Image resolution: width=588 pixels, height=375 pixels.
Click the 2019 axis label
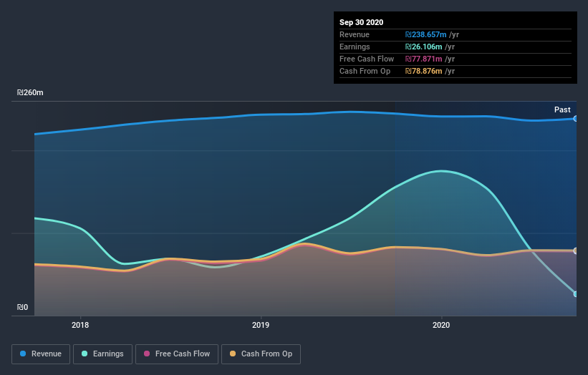point(261,325)
